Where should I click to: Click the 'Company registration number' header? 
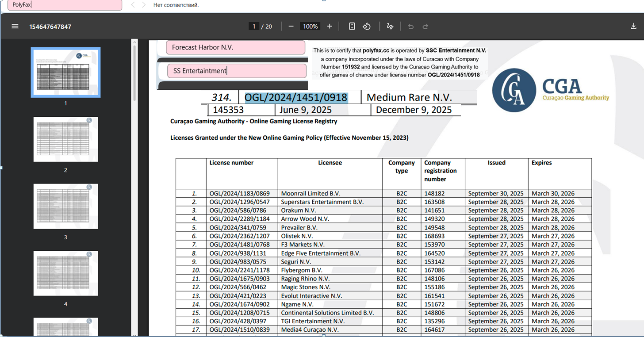click(441, 171)
